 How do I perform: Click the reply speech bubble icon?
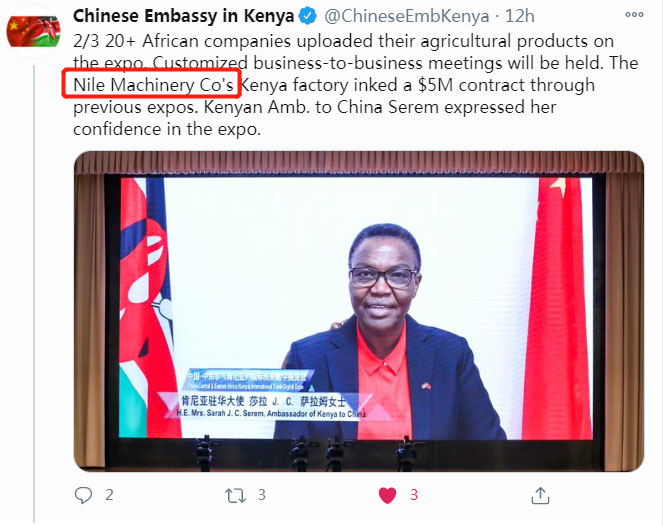click(x=83, y=495)
